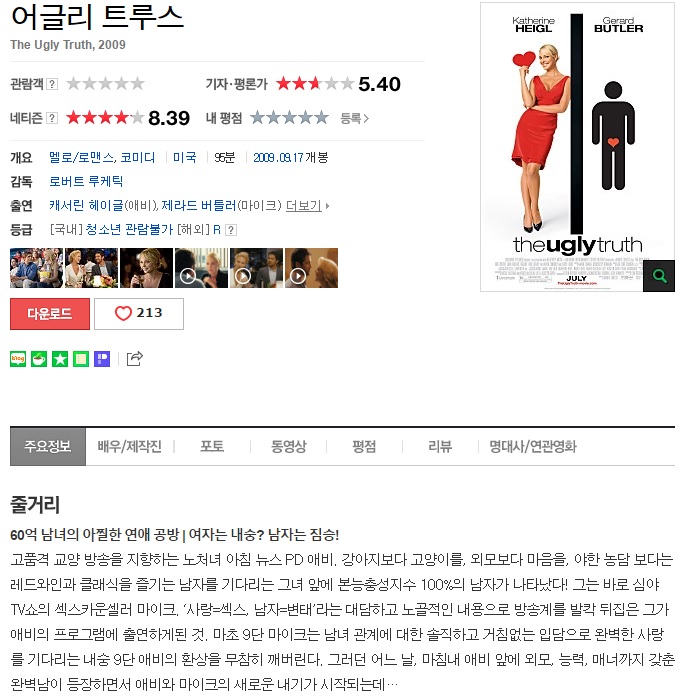
Task: Open director 로버트 루케틱 link
Action: tap(86, 181)
